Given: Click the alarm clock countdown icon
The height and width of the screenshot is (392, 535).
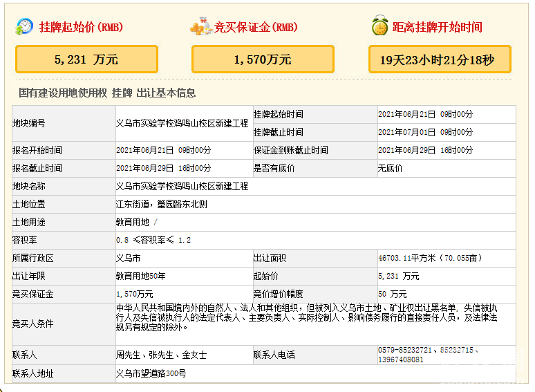Looking at the screenshot, I should coord(379,27).
